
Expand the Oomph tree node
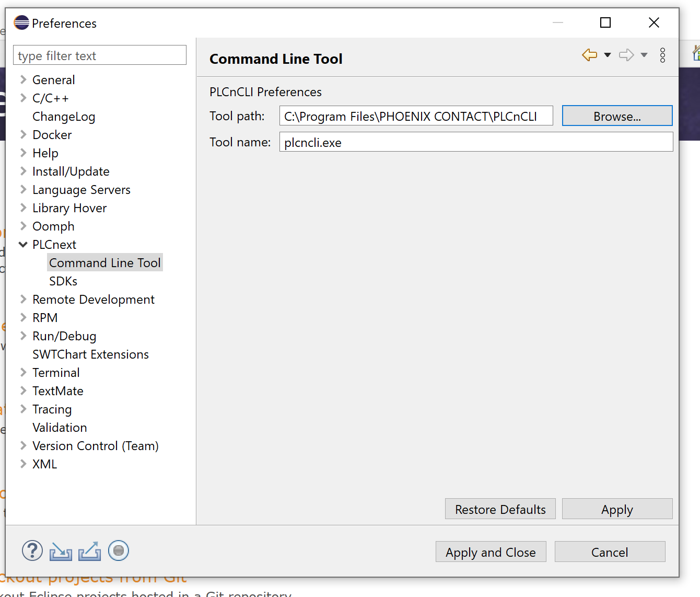click(23, 226)
